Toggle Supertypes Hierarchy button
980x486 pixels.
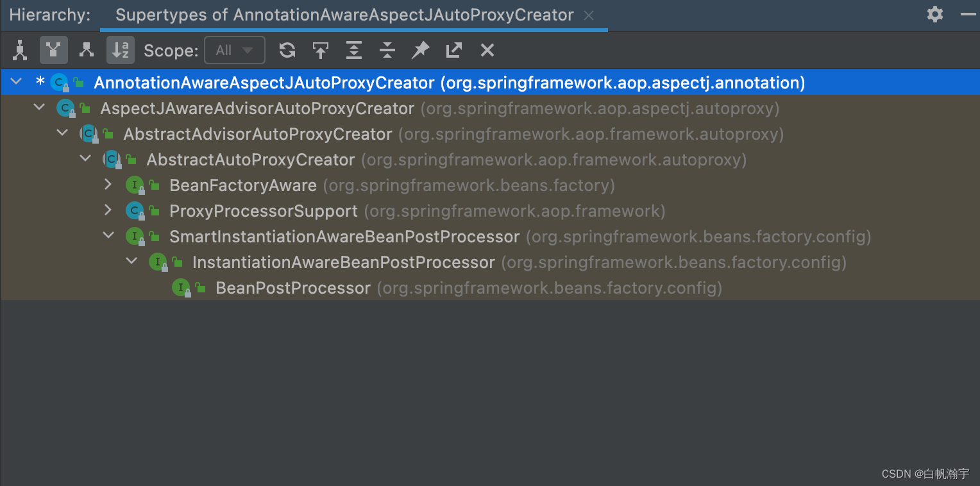click(x=54, y=51)
